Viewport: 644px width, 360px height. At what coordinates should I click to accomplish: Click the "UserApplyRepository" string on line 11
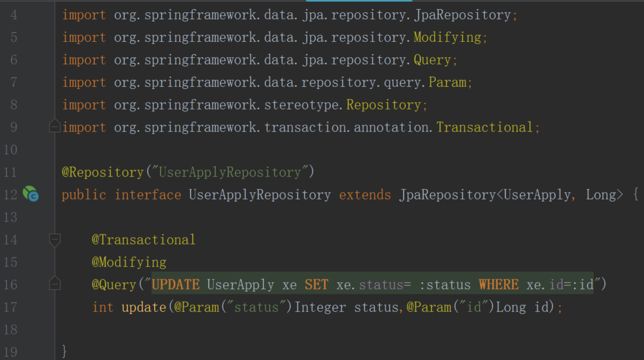click(230, 173)
